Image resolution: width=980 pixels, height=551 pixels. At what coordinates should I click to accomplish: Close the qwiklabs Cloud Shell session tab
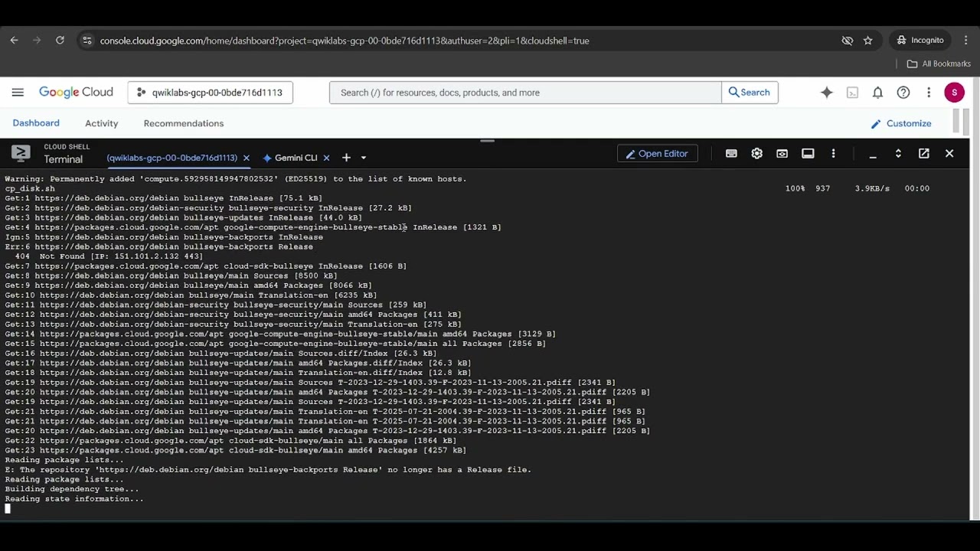(x=246, y=158)
